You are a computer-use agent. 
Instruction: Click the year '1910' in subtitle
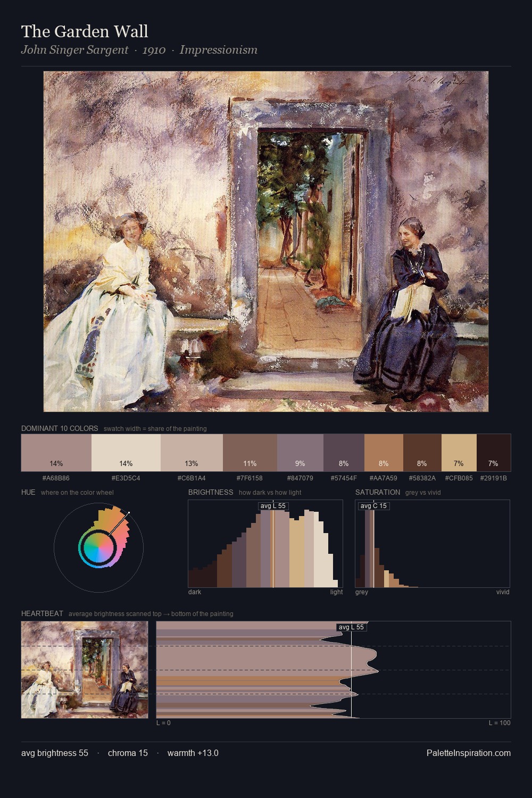click(154, 50)
